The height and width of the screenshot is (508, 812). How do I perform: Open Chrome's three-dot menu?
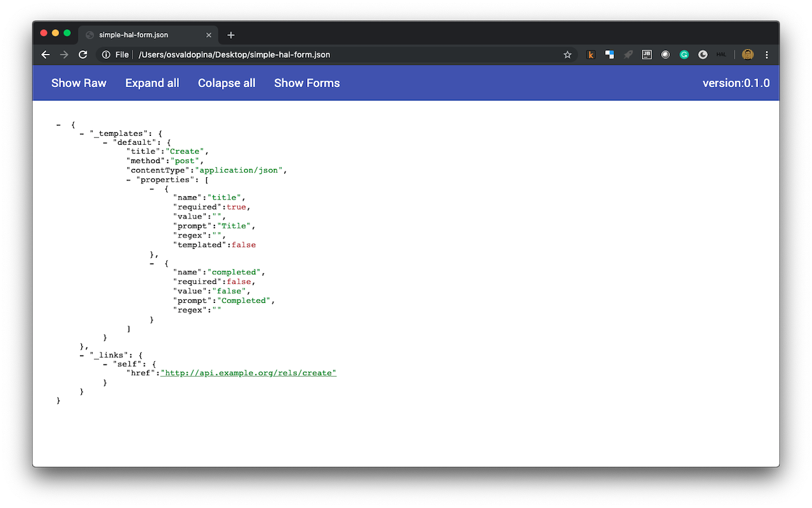point(767,55)
